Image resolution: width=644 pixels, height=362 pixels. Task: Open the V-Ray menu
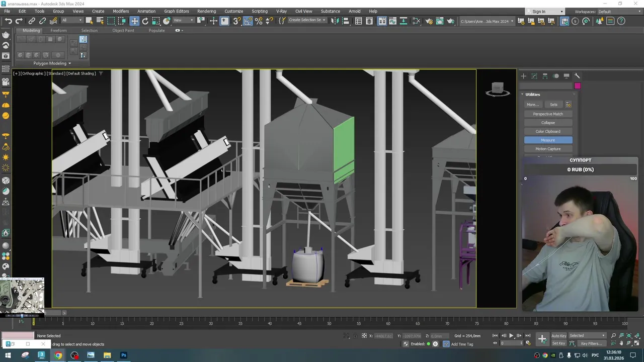282,11
